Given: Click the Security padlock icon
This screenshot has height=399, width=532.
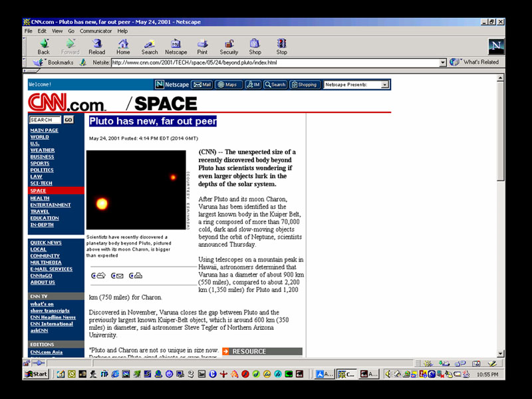Looking at the screenshot, I should coord(229,46).
